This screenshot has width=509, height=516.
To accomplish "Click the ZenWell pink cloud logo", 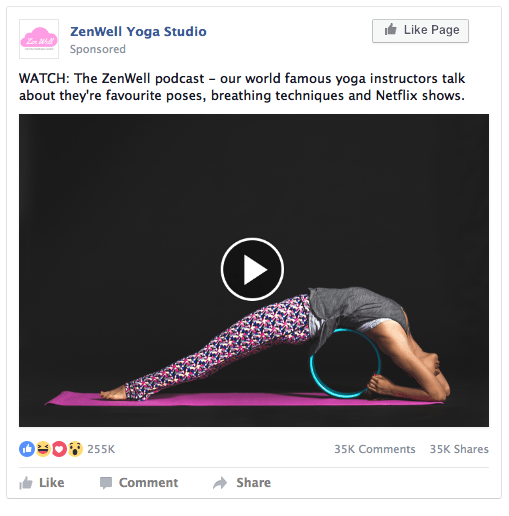I will click(x=39, y=39).
